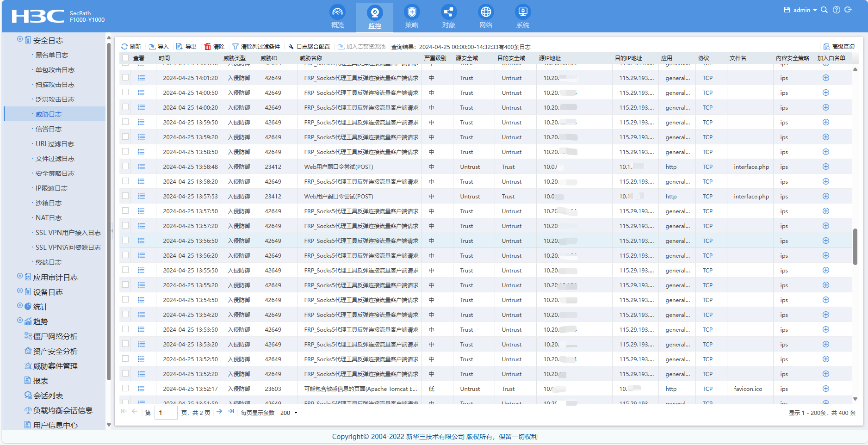Add to whitelist plus icon for 13:57:20 row
868x445 pixels.
coord(826,226)
